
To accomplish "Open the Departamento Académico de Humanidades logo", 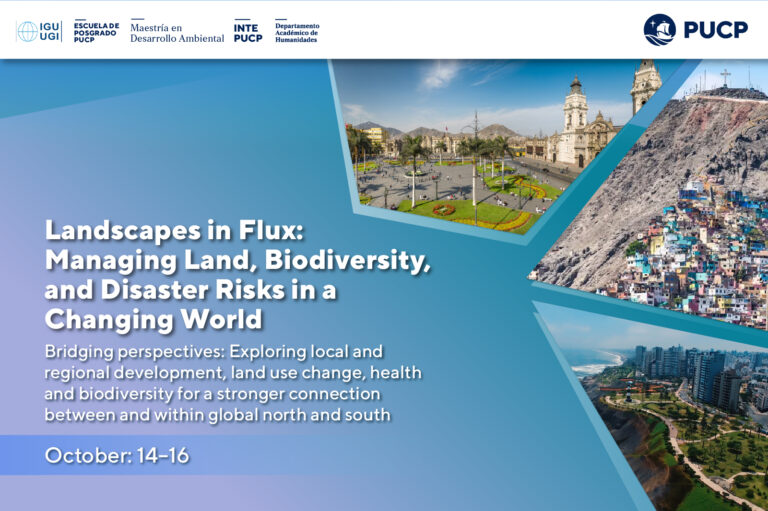I will click(297, 32).
